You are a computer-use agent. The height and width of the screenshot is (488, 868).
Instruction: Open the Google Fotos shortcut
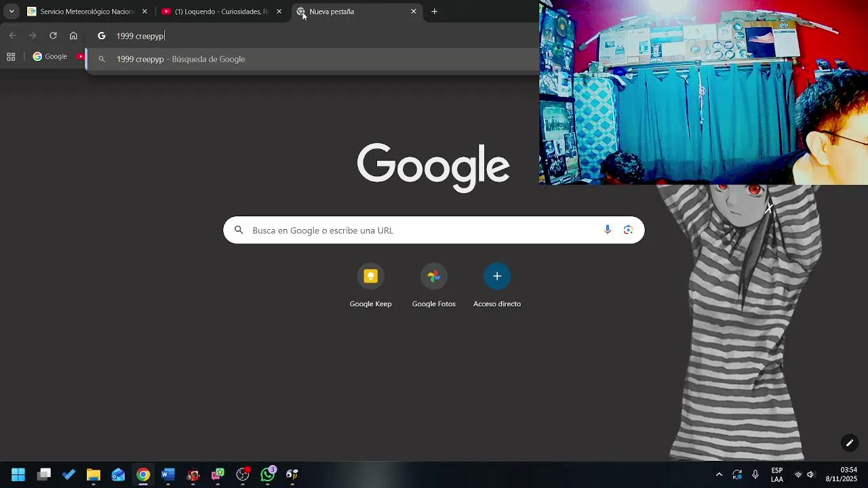click(434, 285)
